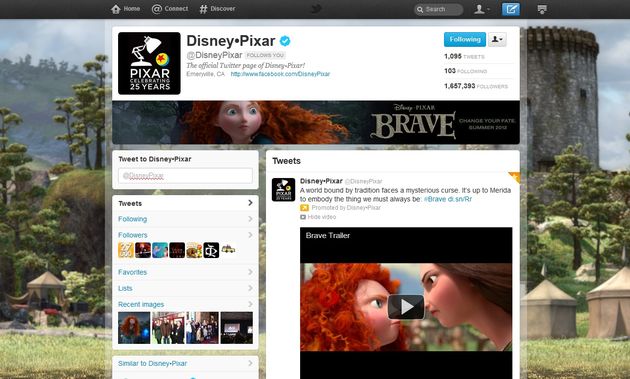Click the Tweet to Disney•Pixar text field
The width and height of the screenshot is (630, 379).
pyautogui.click(x=185, y=176)
